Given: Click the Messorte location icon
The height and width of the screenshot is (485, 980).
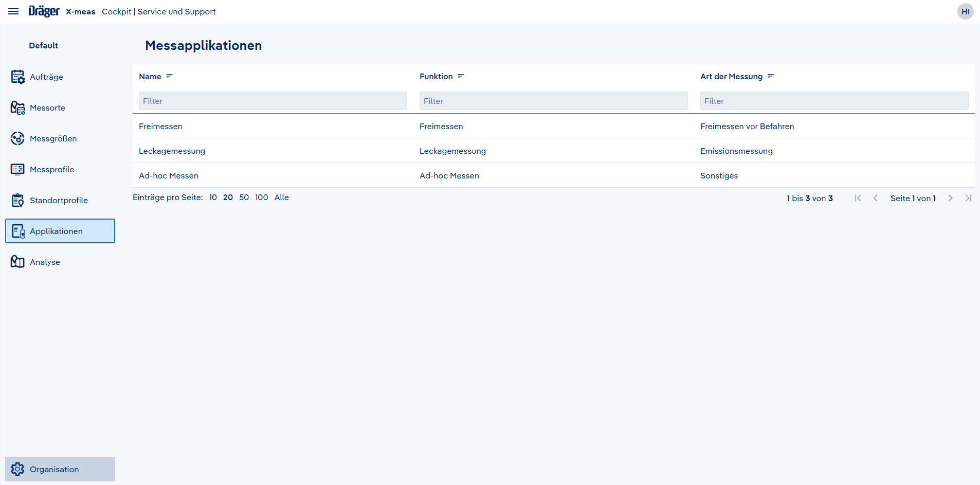Looking at the screenshot, I should 17,107.
